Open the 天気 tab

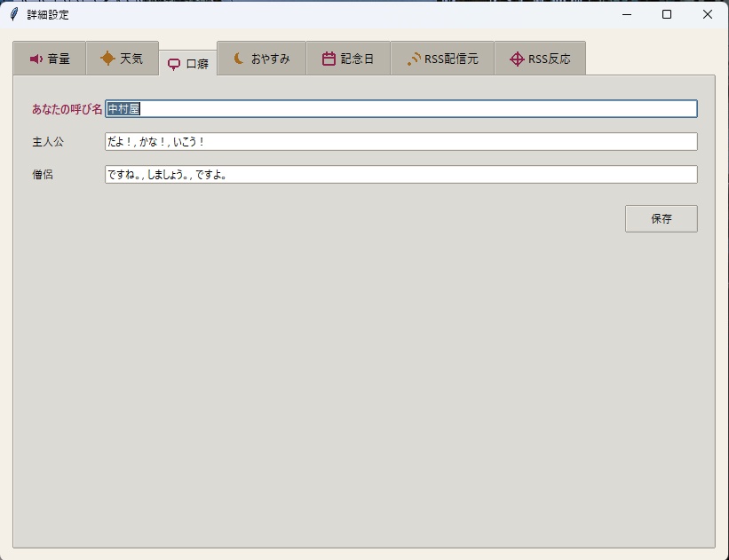click(x=123, y=58)
